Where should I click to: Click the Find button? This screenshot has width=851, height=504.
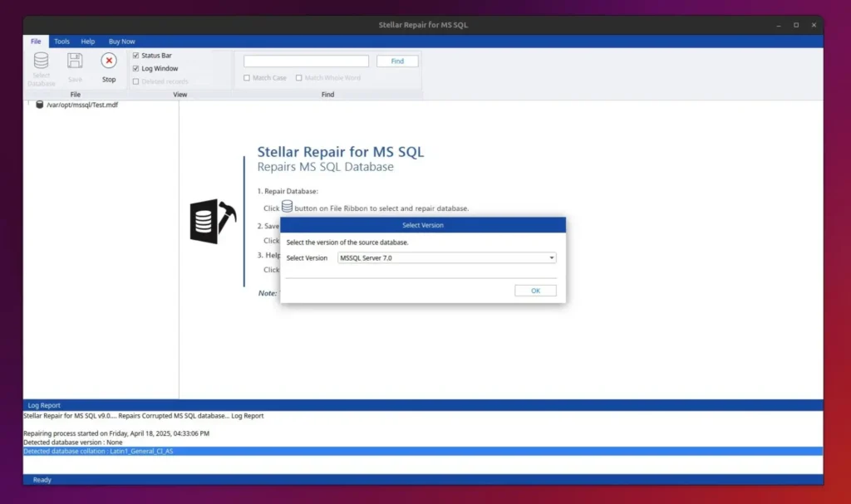click(397, 61)
